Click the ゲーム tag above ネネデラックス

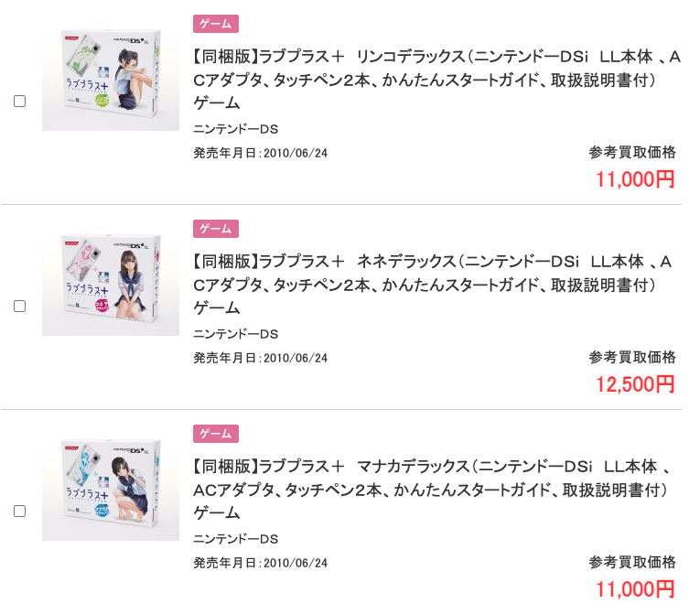pos(216,229)
